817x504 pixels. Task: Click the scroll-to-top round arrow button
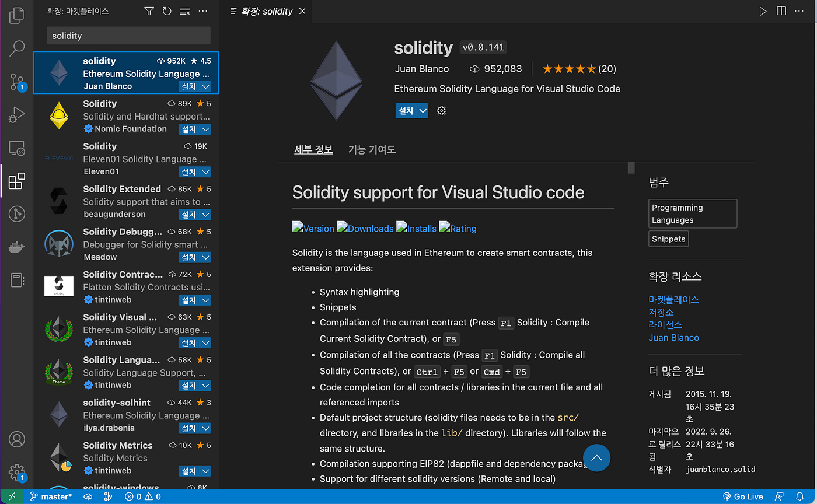point(596,458)
